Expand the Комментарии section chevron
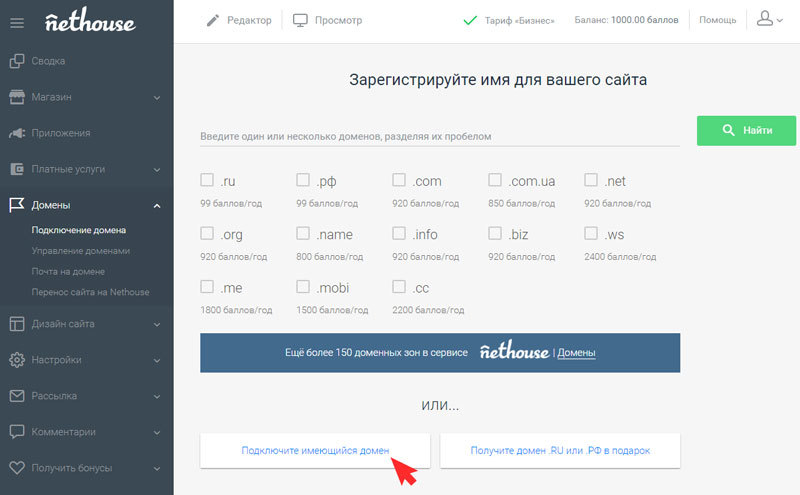 157,432
